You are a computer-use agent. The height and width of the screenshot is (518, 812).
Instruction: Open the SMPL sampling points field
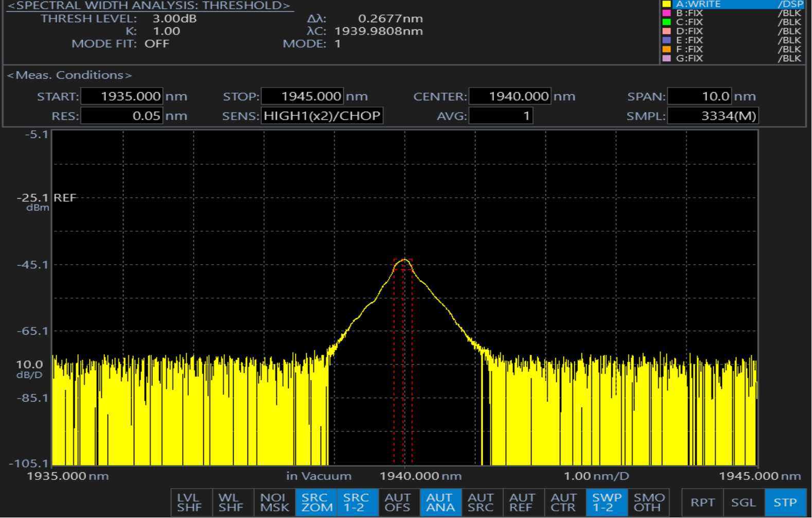[x=713, y=116]
